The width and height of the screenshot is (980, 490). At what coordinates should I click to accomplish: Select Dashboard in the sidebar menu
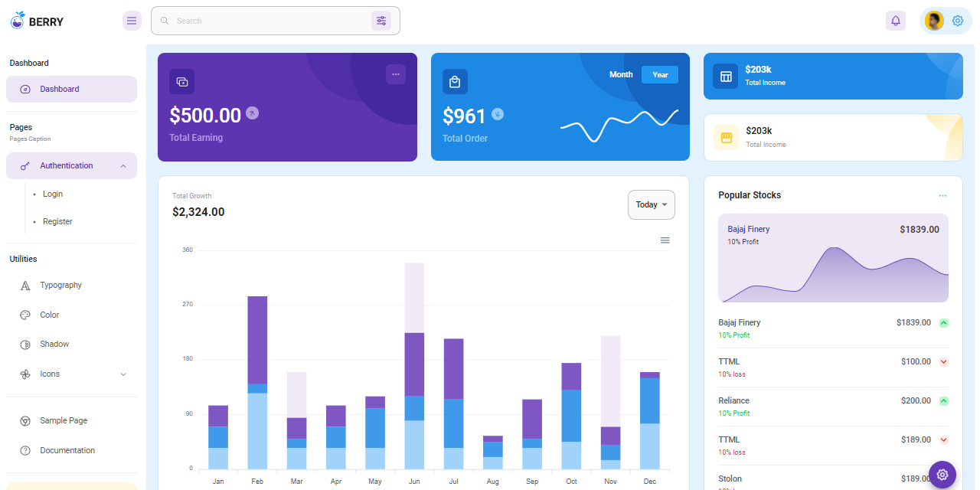[x=60, y=89]
